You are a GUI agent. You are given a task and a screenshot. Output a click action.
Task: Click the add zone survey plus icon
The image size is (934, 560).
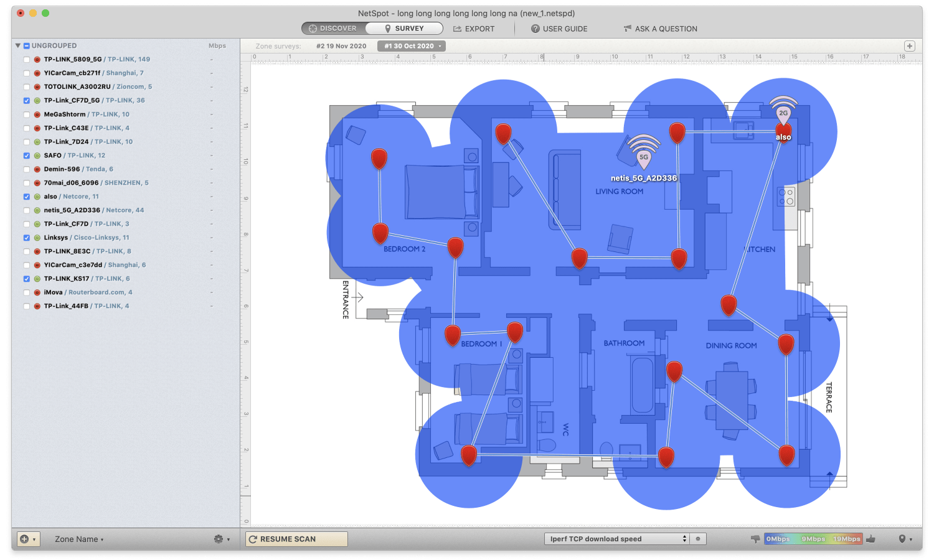click(910, 46)
